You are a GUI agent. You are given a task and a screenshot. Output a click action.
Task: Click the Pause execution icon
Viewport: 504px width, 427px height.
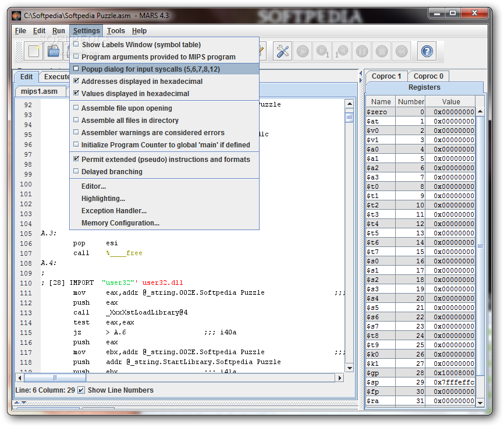tap(362, 51)
